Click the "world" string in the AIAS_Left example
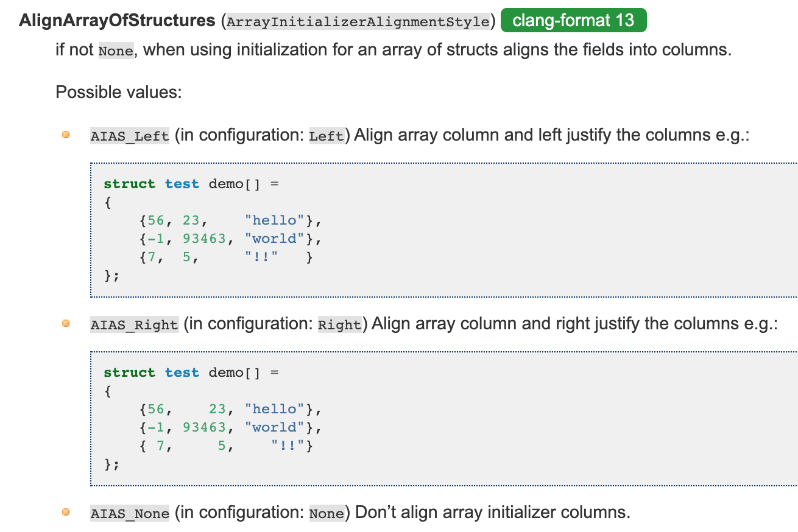Viewport: 798px width, 532px height. pyautogui.click(x=275, y=239)
